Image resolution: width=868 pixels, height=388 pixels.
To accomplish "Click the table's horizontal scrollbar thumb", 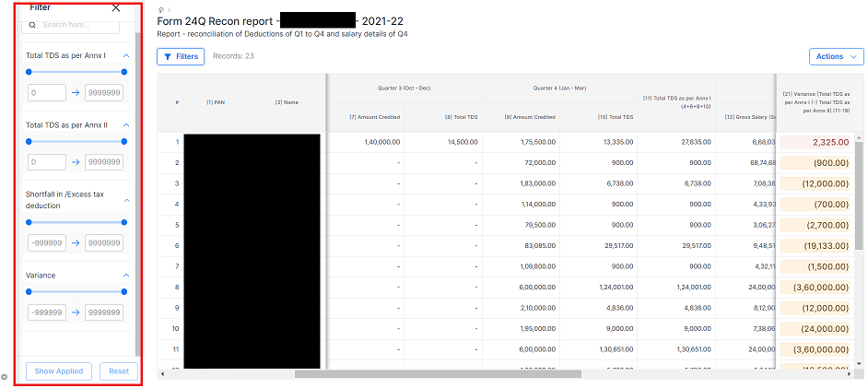I will [438, 374].
